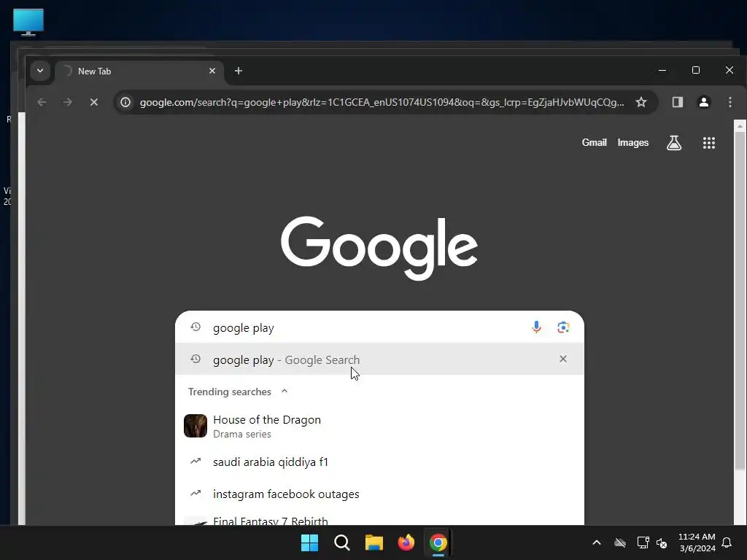Collapse Trending searches section
This screenshot has width=747, height=560.
coord(285,391)
